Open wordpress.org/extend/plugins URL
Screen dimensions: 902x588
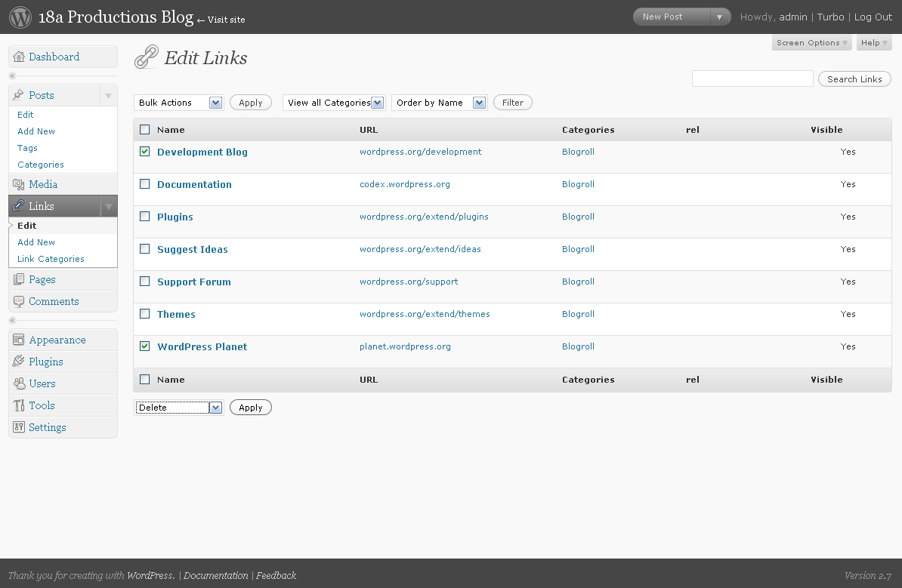(424, 217)
